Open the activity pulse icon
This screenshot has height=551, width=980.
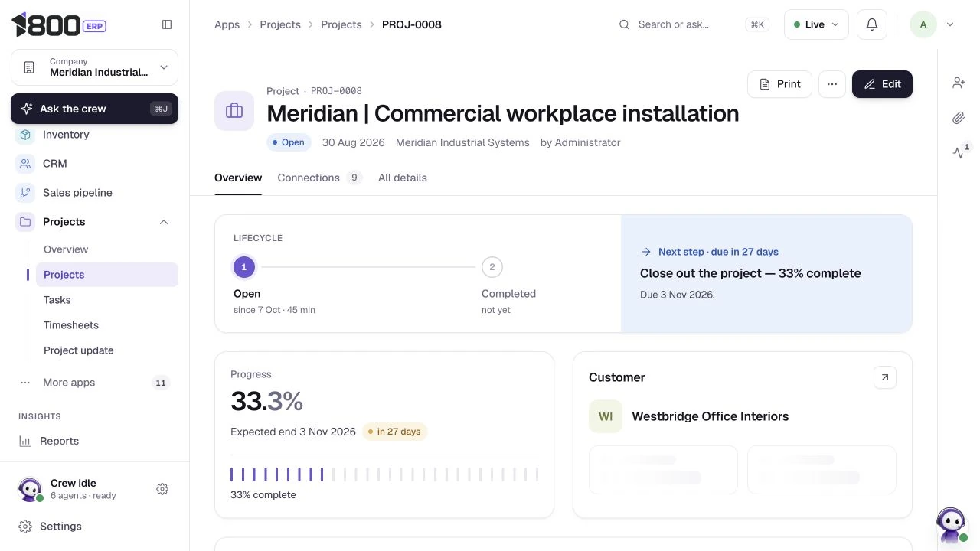tap(959, 152)
